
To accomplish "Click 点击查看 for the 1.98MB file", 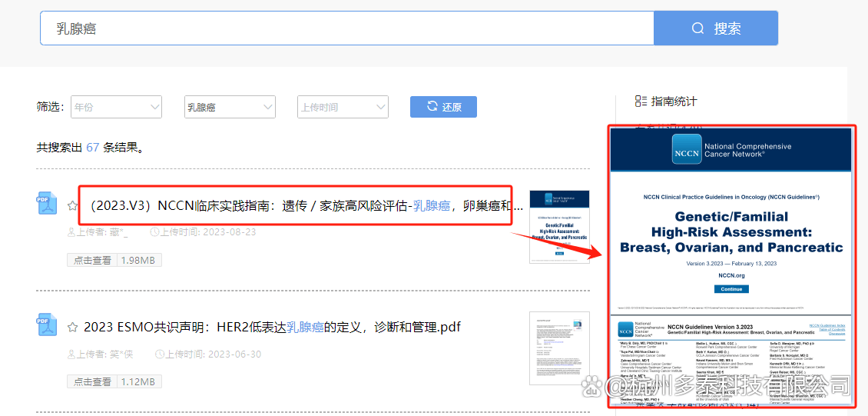I will coord(92,261).
